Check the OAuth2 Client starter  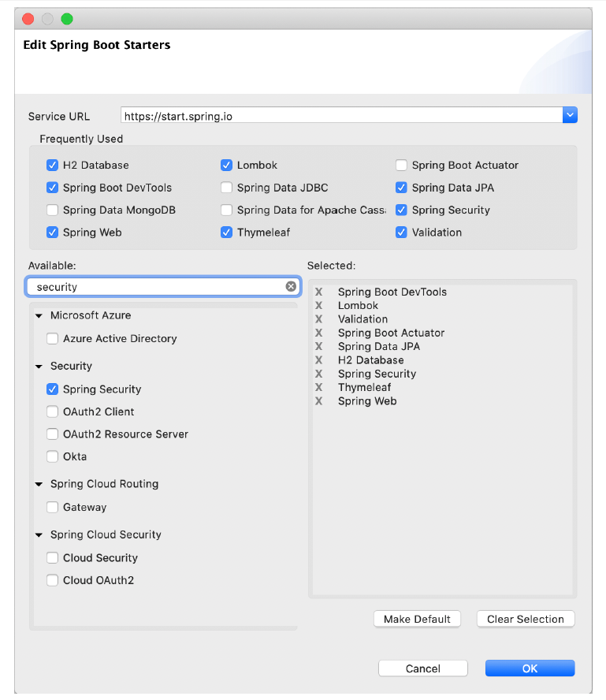(x=53, y=411)
